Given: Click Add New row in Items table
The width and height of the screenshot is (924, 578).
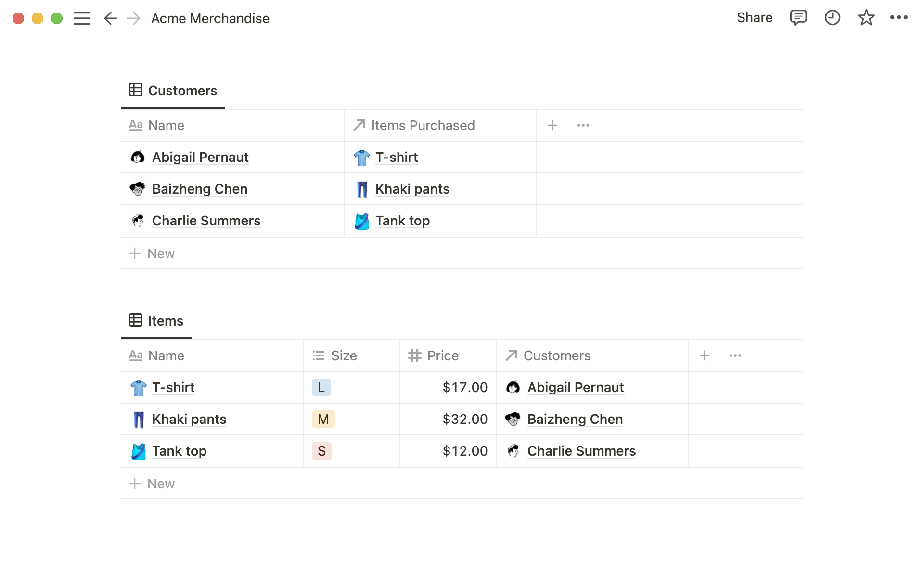Looking at the screenshot, I should point(153,484).
